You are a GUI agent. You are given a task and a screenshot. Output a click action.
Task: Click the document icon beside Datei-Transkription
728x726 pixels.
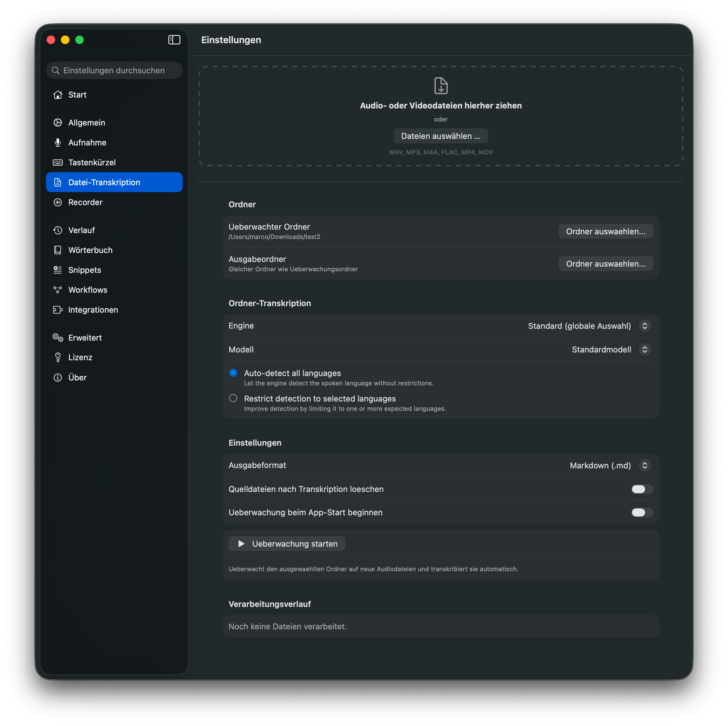[x=58, y=182]
